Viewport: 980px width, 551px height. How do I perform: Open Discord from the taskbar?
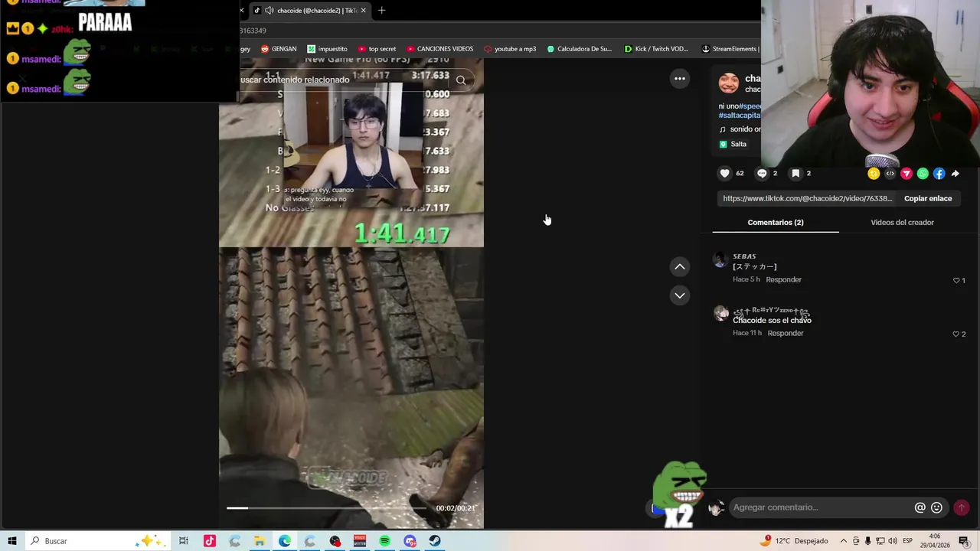[410, 541]
